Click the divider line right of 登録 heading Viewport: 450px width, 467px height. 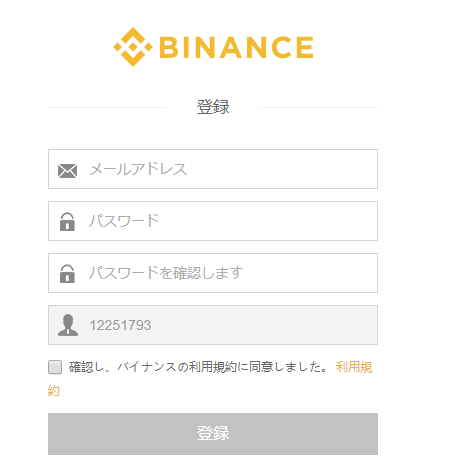pos(318,107)
